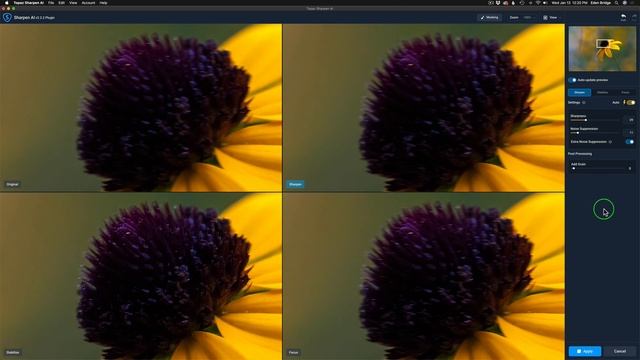Toggle Extra Noise Suppression switch
Screen dimensions: 640x360
[x=630, y=142]
